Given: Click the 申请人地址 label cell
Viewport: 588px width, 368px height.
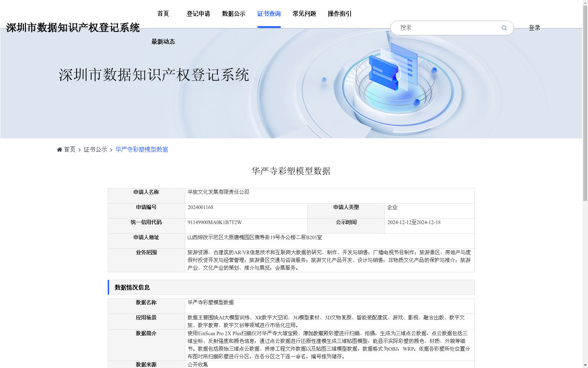Looking at the screenshot, I should 146,241.
